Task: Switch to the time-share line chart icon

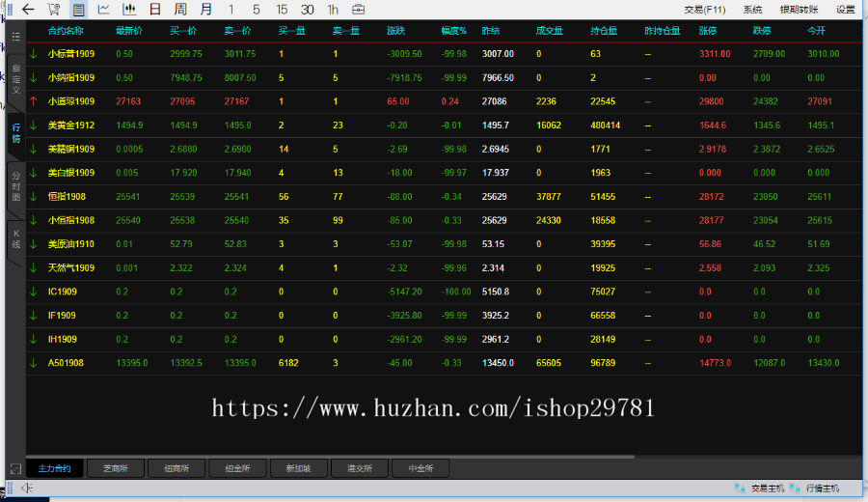Action: tap(103, 9)
